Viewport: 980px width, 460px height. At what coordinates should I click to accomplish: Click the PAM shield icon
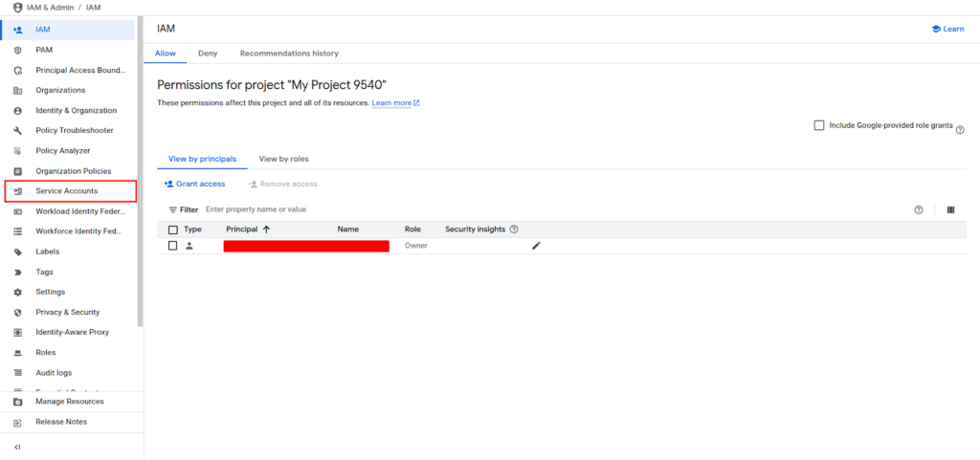[17, 50]
